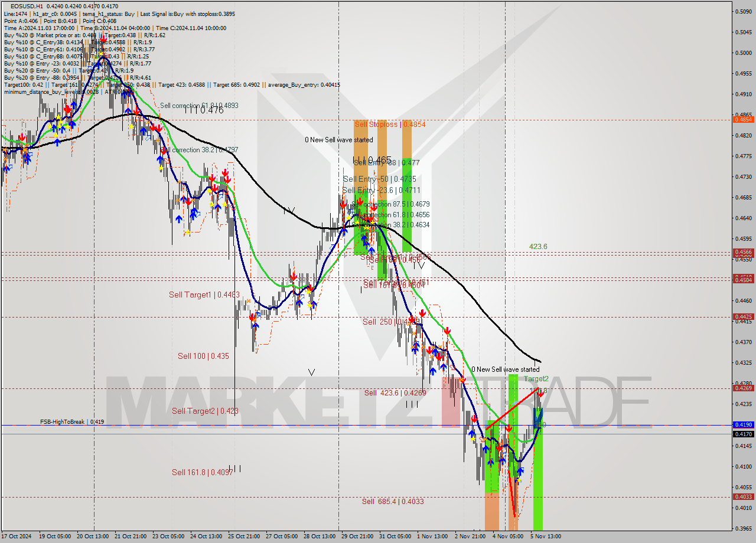Click the 'Sell correction 61.8 | 0.4893' label
756x543 pixels.
199,106
